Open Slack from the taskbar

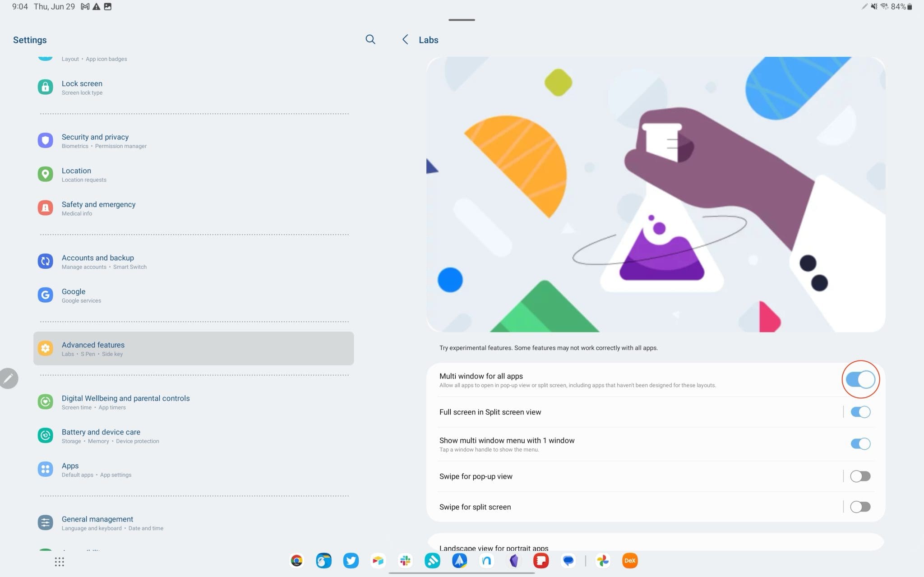click(405, 561)
